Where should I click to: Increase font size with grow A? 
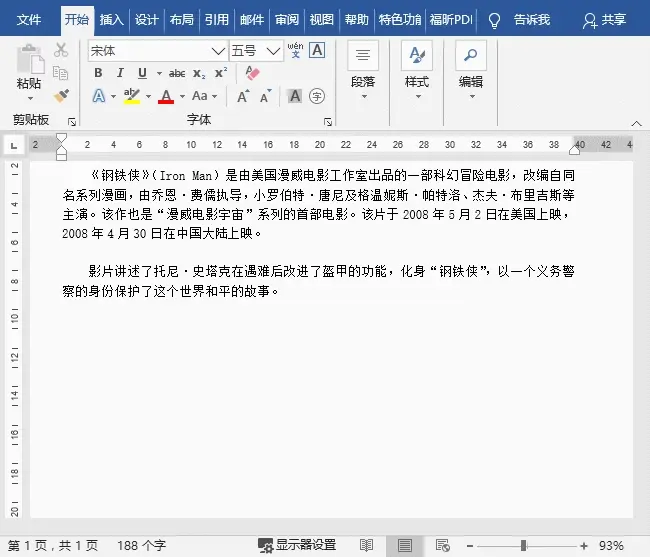[x=243, y=96]
